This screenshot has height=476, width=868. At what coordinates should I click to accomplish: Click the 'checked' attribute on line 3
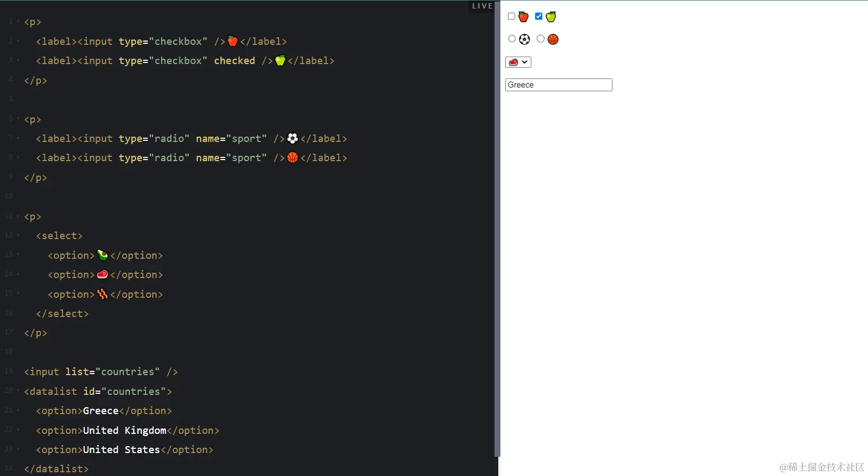tap(235, 61)
